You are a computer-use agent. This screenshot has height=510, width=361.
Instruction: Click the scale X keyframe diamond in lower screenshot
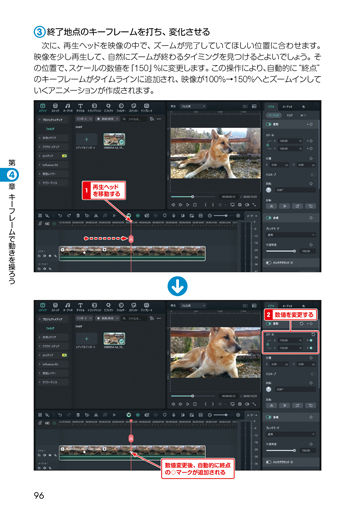311,340
